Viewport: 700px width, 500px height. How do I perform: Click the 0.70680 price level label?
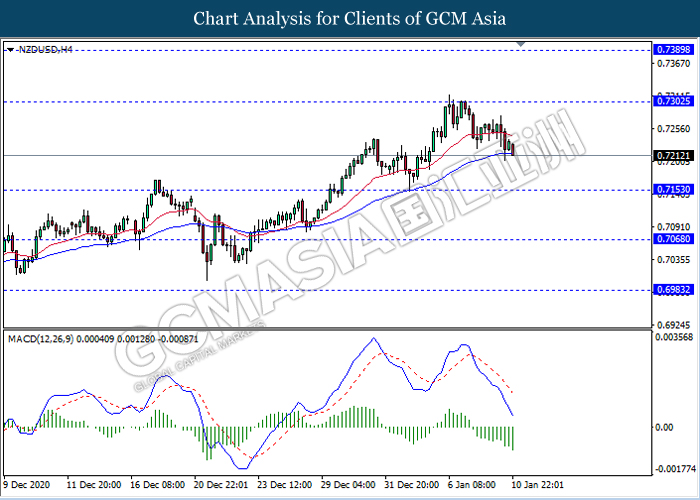673,239
